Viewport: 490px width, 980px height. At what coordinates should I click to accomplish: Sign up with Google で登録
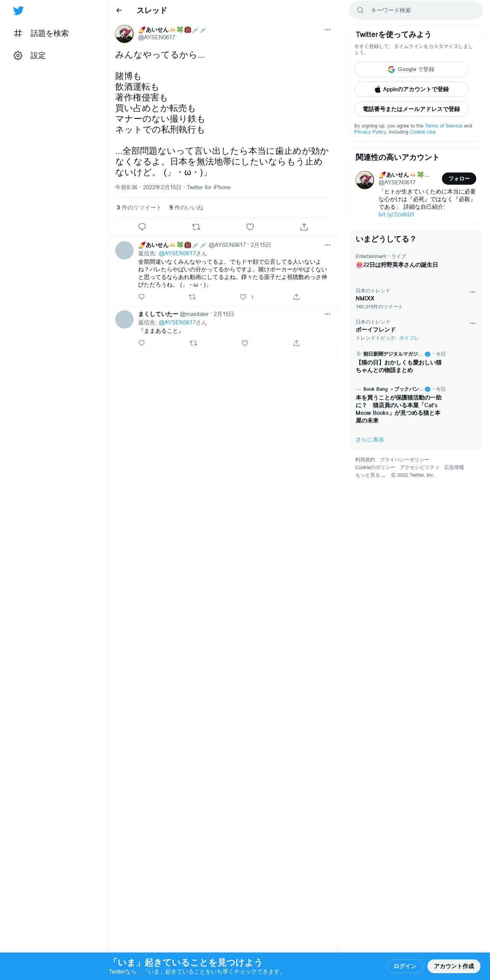point(411,69)
